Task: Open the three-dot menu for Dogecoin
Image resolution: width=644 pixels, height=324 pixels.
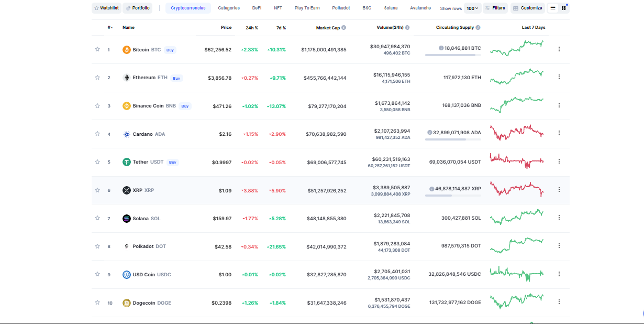Action: click(559, 302)
